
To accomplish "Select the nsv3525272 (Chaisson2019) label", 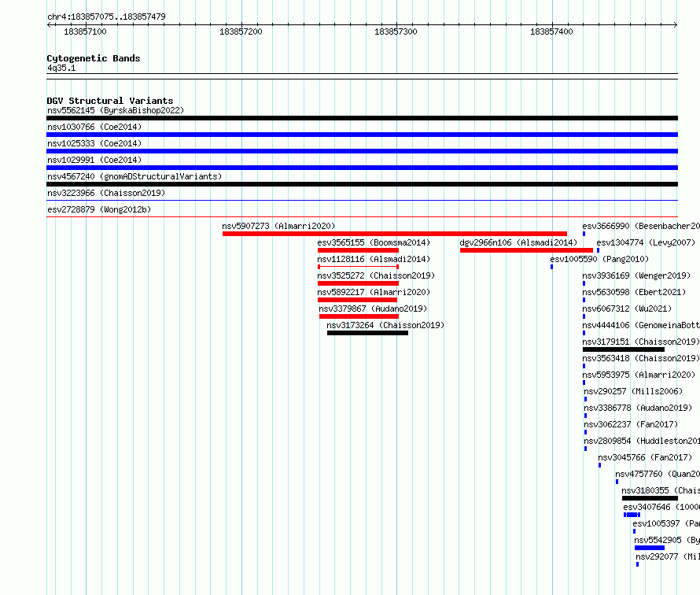I will (x=376, y=275).
